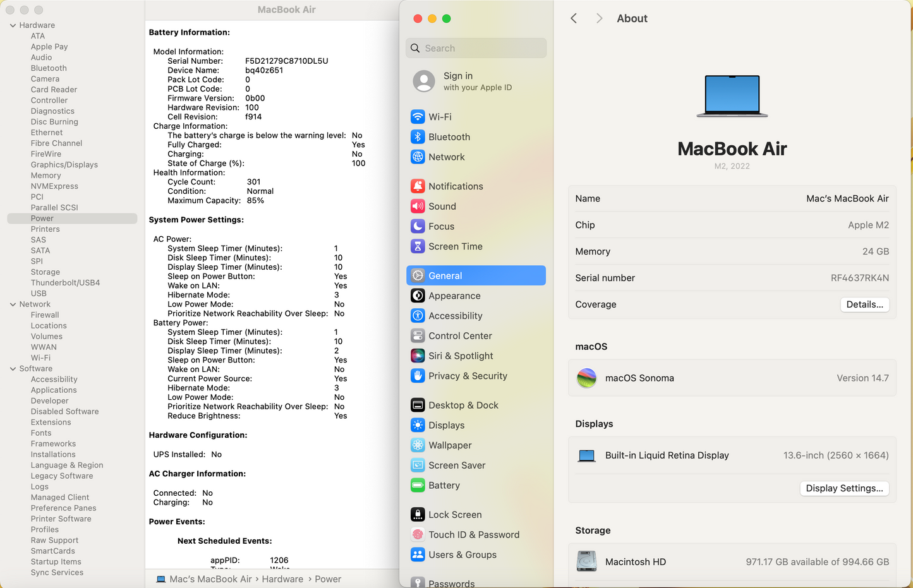Open Touch ID & Password fingerprint icon

[418, 534]
